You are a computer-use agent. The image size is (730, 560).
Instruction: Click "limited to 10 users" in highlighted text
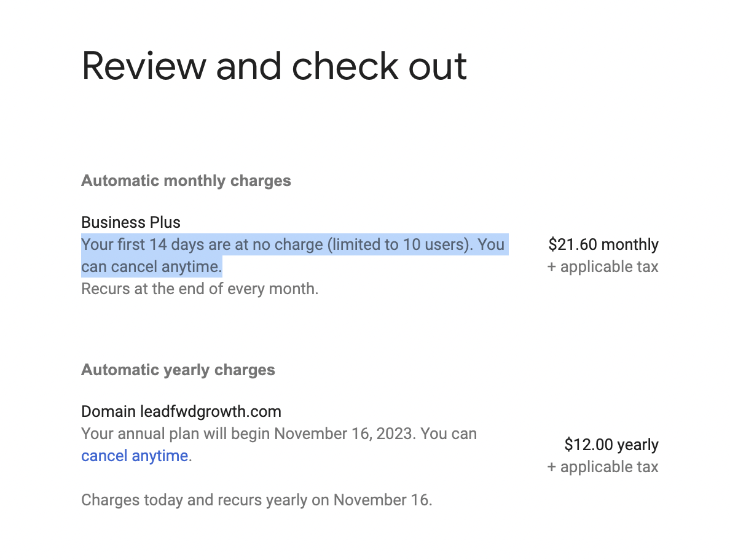pyautogui.click(x=398, y=244)
